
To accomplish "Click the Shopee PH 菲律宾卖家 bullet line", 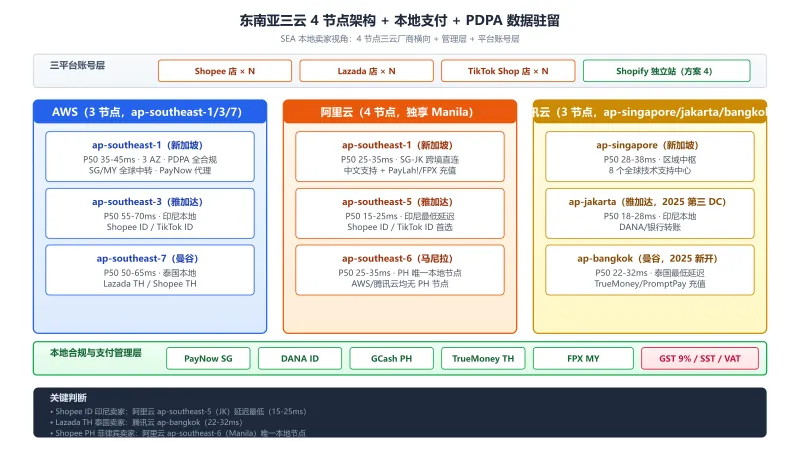I will [x=178, y=433].
